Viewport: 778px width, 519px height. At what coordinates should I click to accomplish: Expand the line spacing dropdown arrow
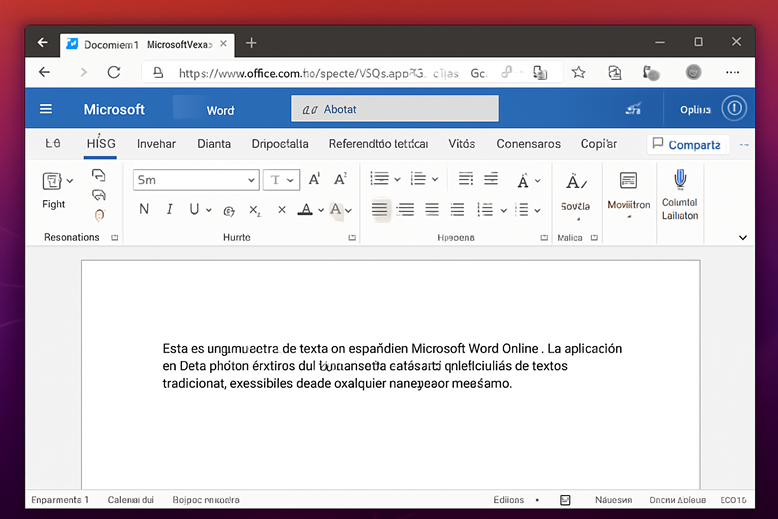coord(504,210)
